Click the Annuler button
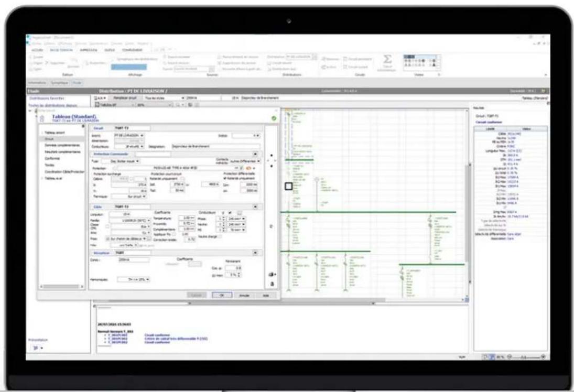Screen dimensions: 574x392 [x=244, y=295]
